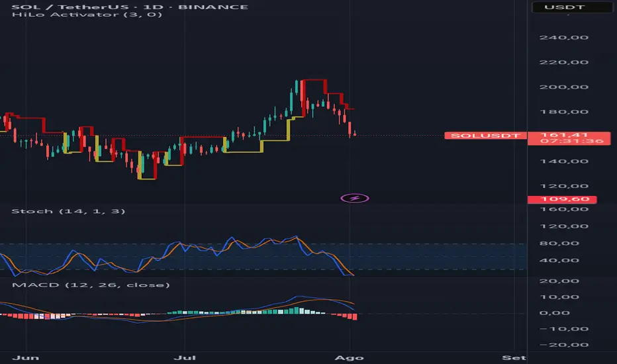Click the red 109,60 price label

pos(562,199)
